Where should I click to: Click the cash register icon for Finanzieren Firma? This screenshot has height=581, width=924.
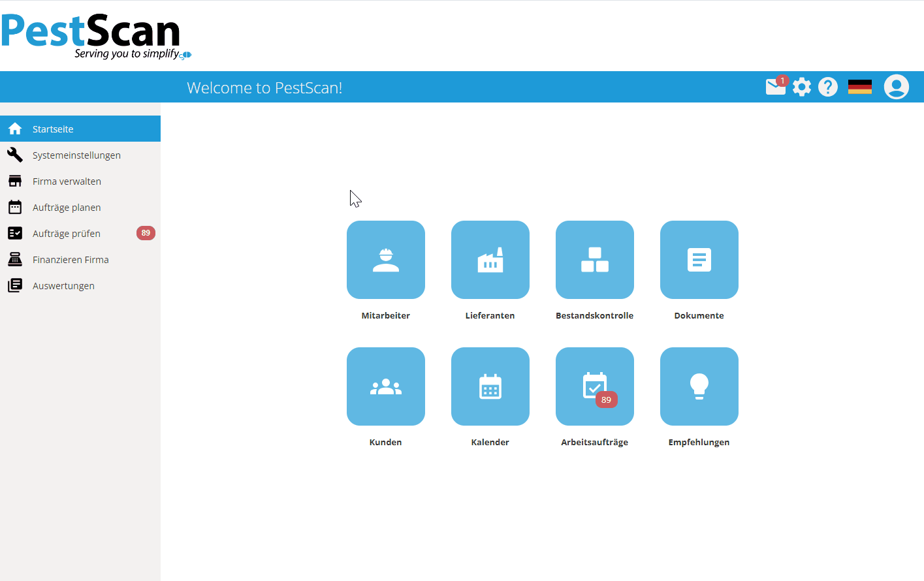click(x=15, y=259)
